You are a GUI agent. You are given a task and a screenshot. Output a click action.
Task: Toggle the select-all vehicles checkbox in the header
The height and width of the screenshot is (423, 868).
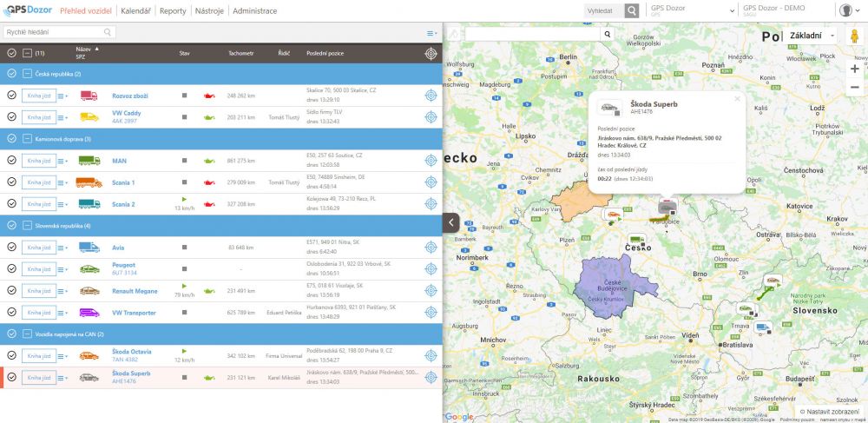tap(11, 53)
